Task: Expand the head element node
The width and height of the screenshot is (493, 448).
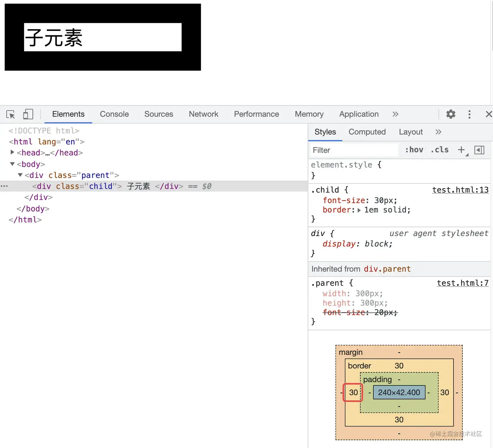Action: [12, 152]
